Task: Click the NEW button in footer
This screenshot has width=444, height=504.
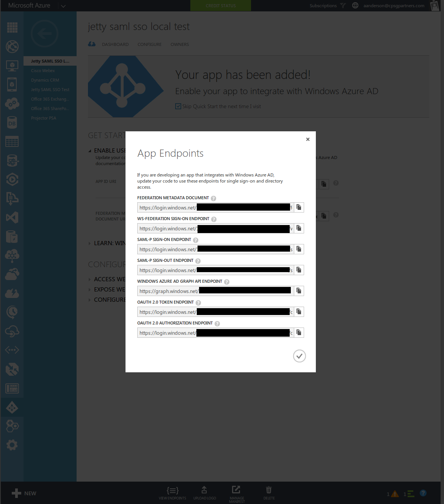Action: pyautogui.click(x=24, y=493)
